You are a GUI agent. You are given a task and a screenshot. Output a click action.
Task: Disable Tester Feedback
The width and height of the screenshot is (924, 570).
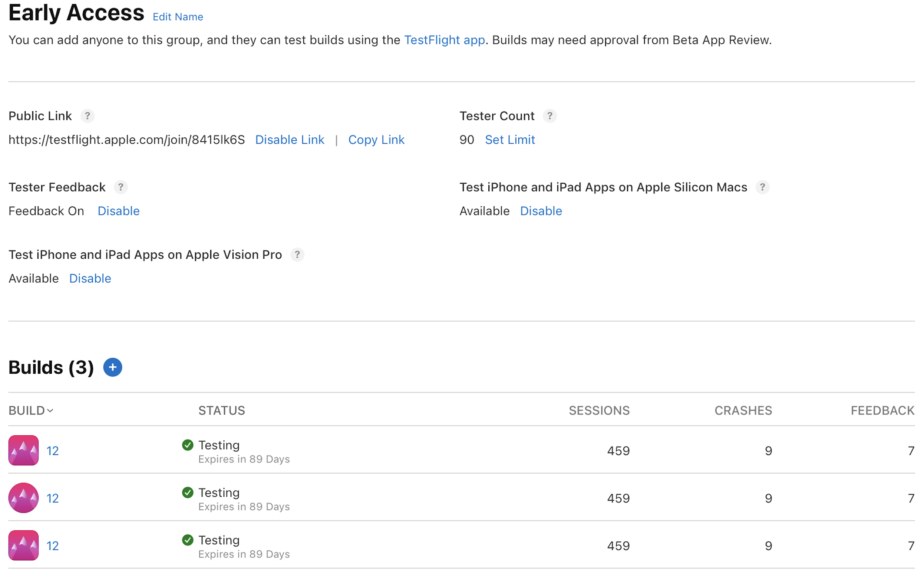118,211
